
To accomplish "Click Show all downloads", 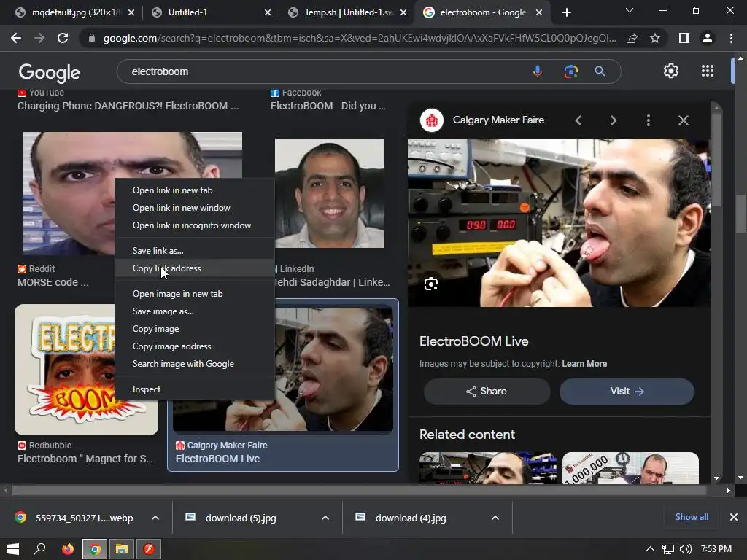I will [692, 517].
